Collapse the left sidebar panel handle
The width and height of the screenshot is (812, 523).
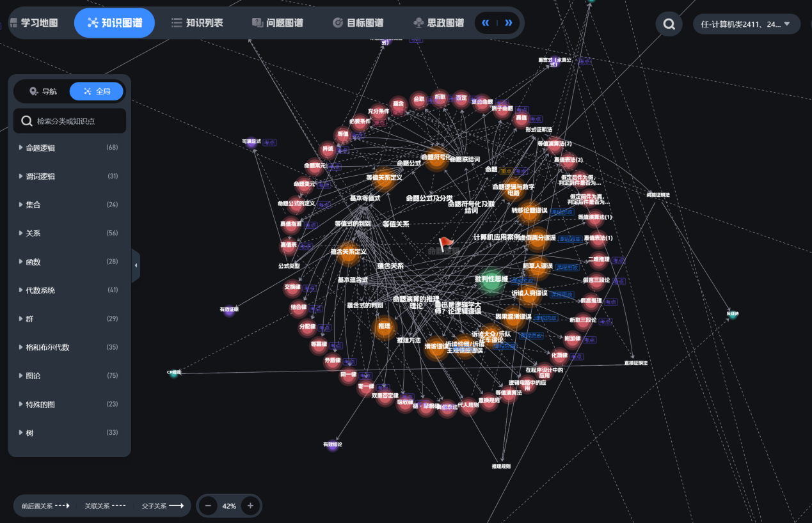point(136,265)
